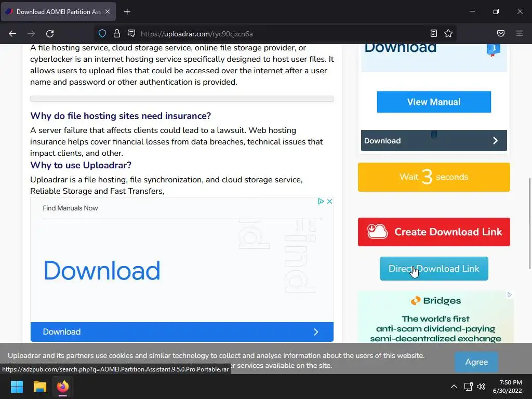The width and height of the screenshot is (532, 399).
Task: Click the View Manual button
Action: 434,102
